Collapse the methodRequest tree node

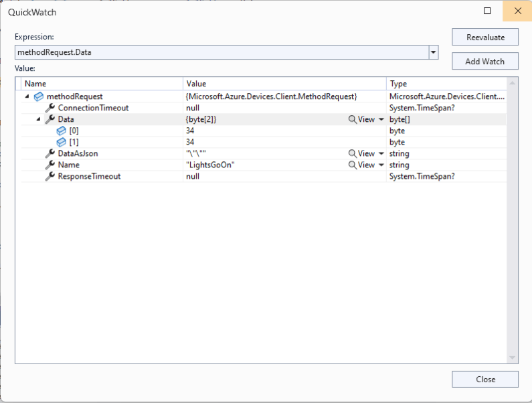[27, 97]
